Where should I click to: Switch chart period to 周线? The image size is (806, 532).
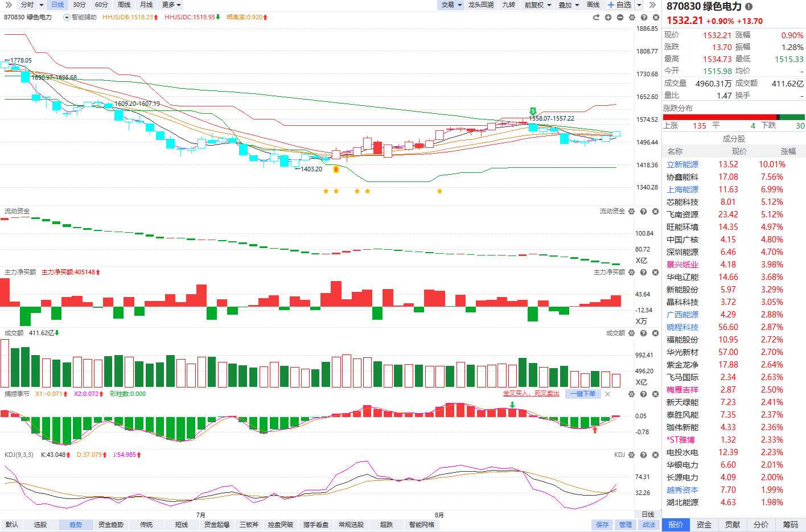(124, 5)
